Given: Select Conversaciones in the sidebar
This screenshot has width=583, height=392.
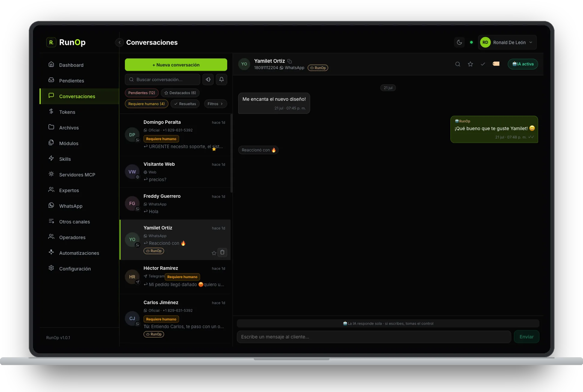Looking at the screenshot, I should coord(79,96).
